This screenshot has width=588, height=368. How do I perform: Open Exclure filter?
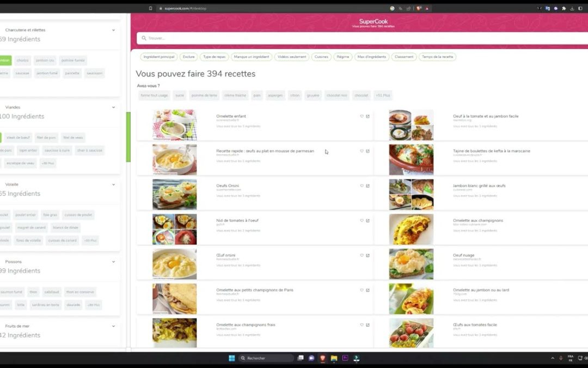[188, 57]
